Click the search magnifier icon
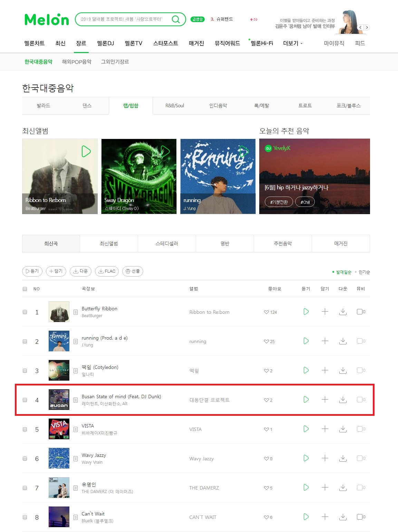The image size is (398, 532). tap(176, 19)
